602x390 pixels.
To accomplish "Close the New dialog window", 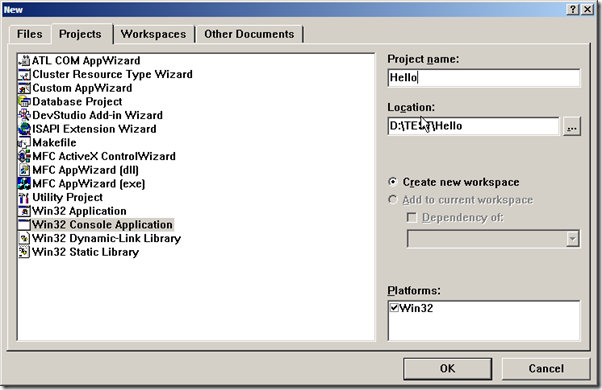I will pos(587,9).
